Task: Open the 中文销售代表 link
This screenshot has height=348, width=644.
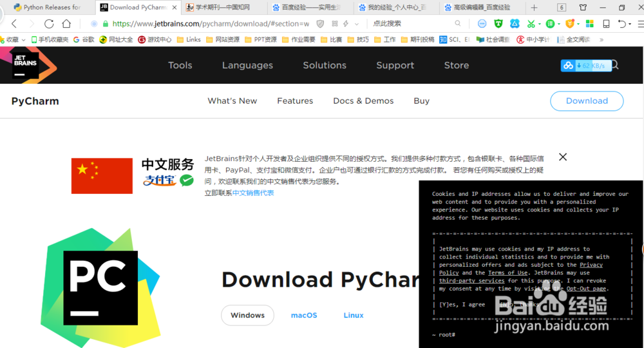Action: (253, 193)
